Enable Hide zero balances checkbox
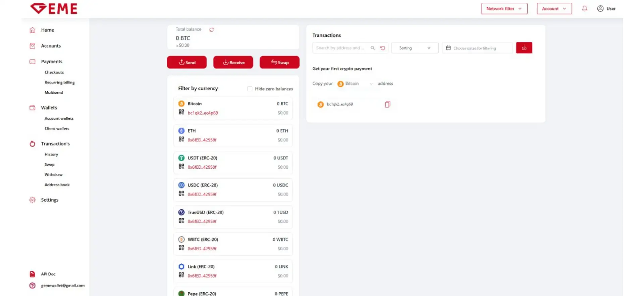This screenshot has height=296, width=644. pos(250,89)
